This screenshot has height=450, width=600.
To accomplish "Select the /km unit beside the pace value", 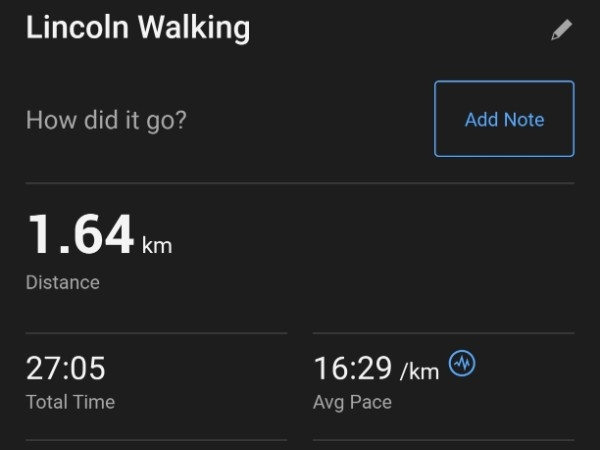I will tap(419, 372).
